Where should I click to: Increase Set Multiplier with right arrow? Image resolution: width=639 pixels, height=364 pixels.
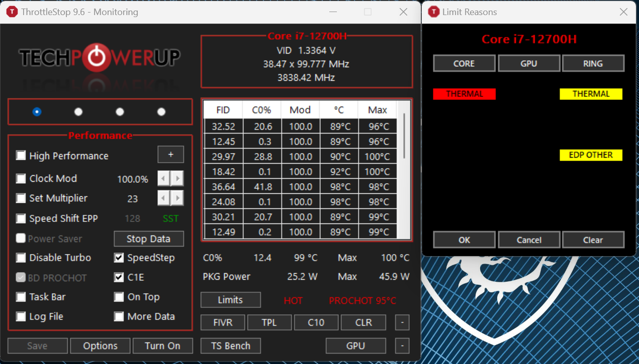pos(177,198)
